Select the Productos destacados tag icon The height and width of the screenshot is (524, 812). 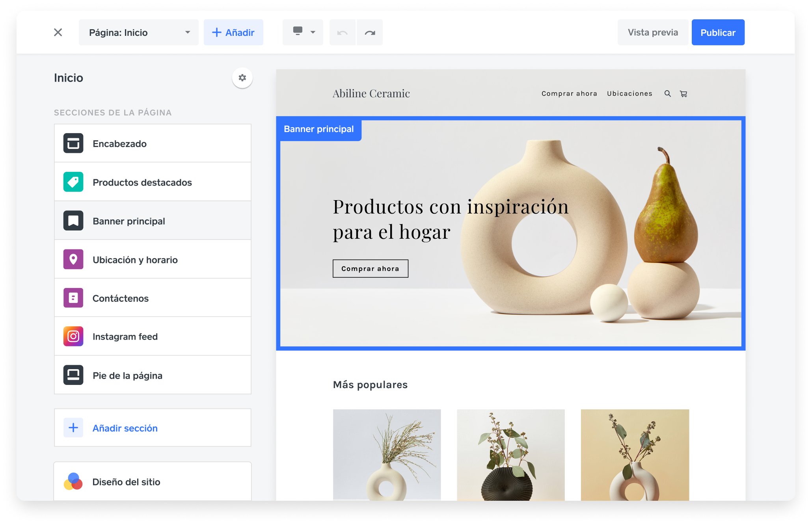coord(73,182)
